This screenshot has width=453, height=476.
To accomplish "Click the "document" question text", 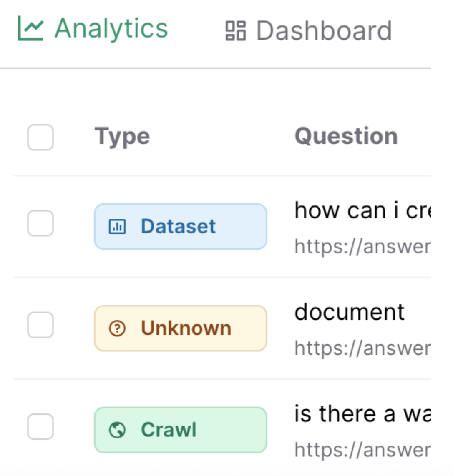I will coord(350,312).
